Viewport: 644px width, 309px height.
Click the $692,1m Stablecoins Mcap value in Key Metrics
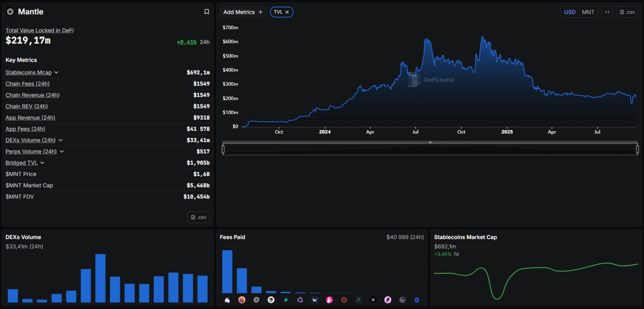[x=198, y=72]
